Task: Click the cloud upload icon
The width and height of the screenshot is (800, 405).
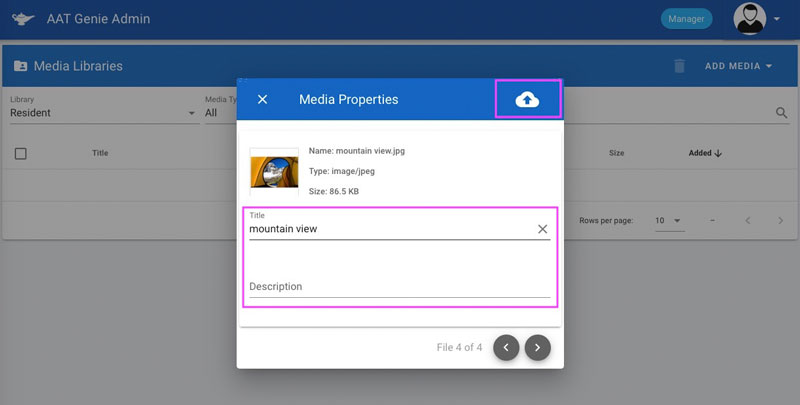Action: (527, 99)
